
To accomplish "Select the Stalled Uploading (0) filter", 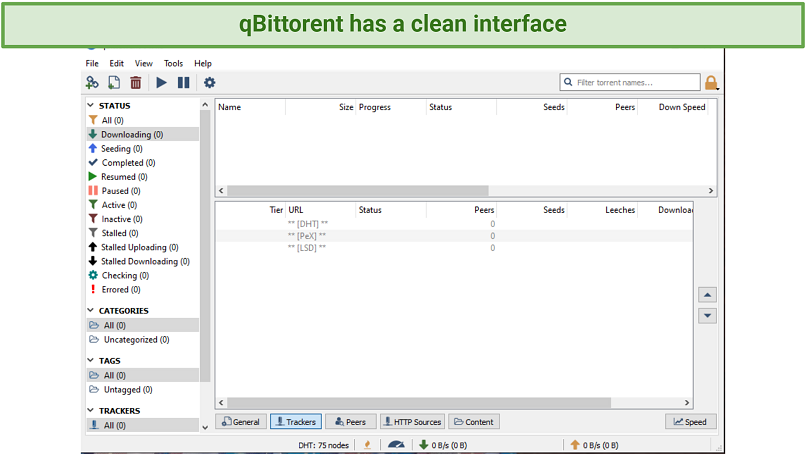I will click(143, 247).
